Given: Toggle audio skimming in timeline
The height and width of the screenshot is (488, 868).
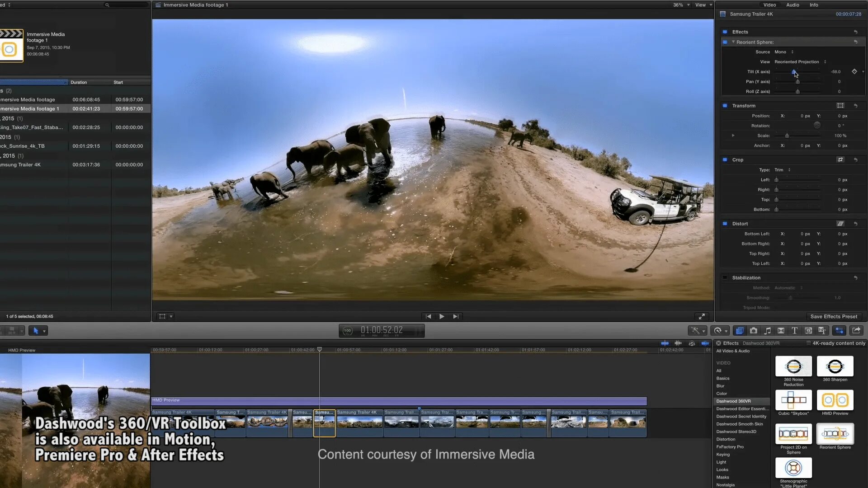Looking at the screenshot, I should 678,343.
